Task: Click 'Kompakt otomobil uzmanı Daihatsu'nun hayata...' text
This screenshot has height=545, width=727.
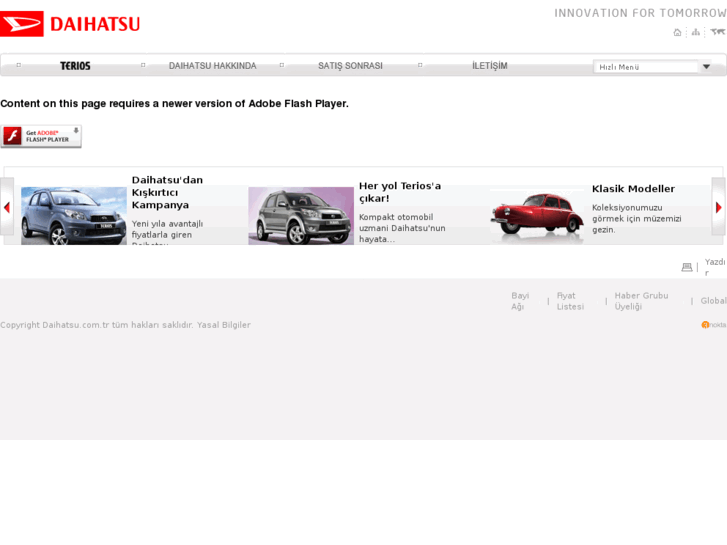Action: 402,228
